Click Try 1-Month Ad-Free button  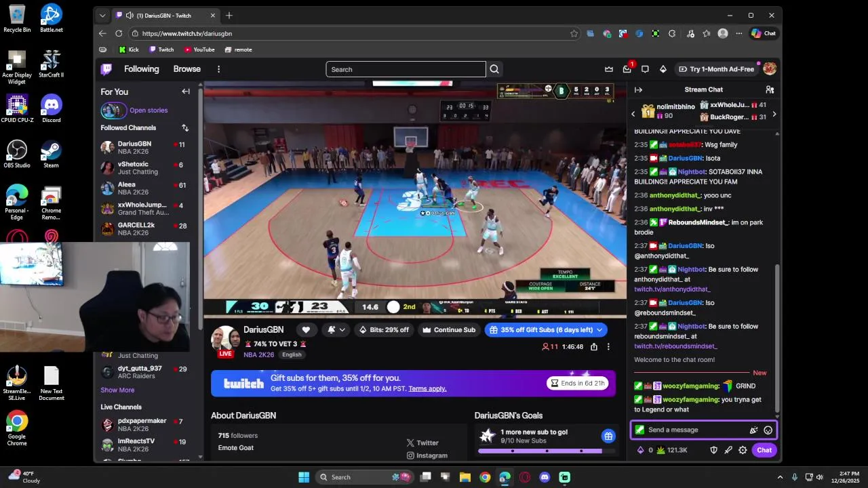pos(716,69)
